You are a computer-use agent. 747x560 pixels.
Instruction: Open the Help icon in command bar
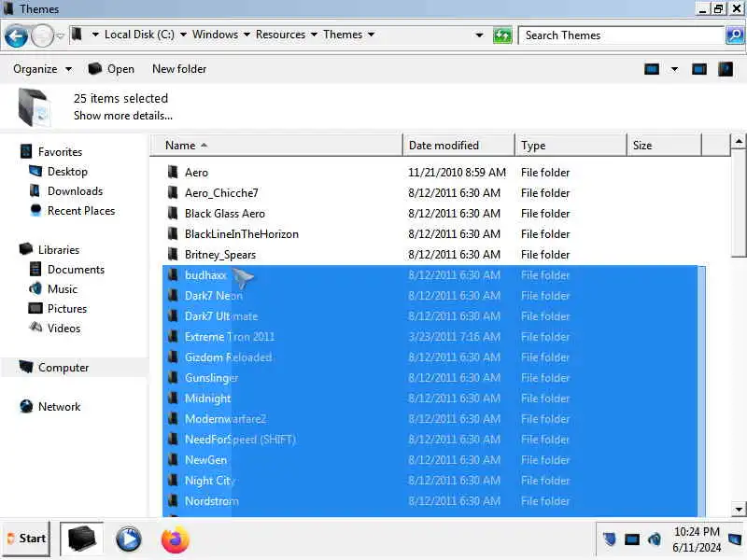click(726, 69)
